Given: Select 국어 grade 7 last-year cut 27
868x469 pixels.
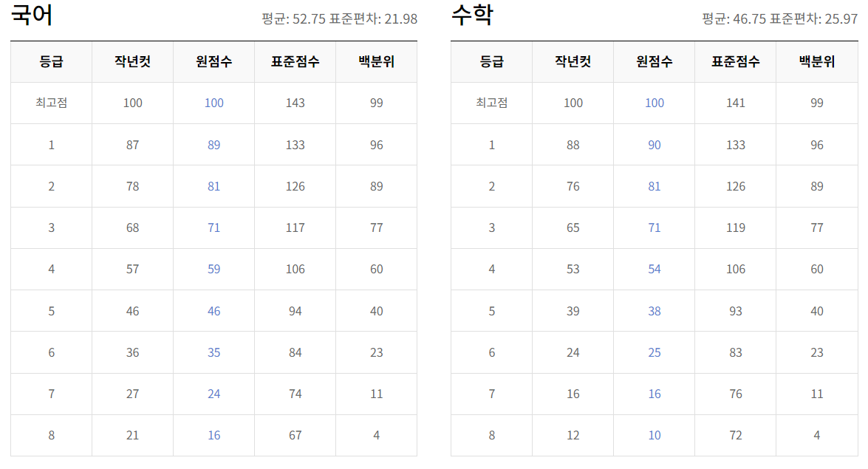Looking at the screenshot, I should (x=132, y=394).
